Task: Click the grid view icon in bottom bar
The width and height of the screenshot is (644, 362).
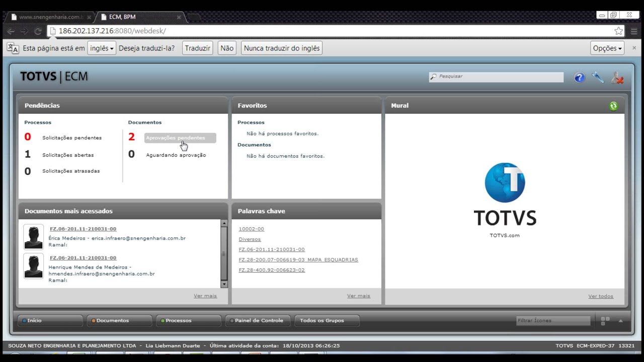Action: tap(605, 320)
